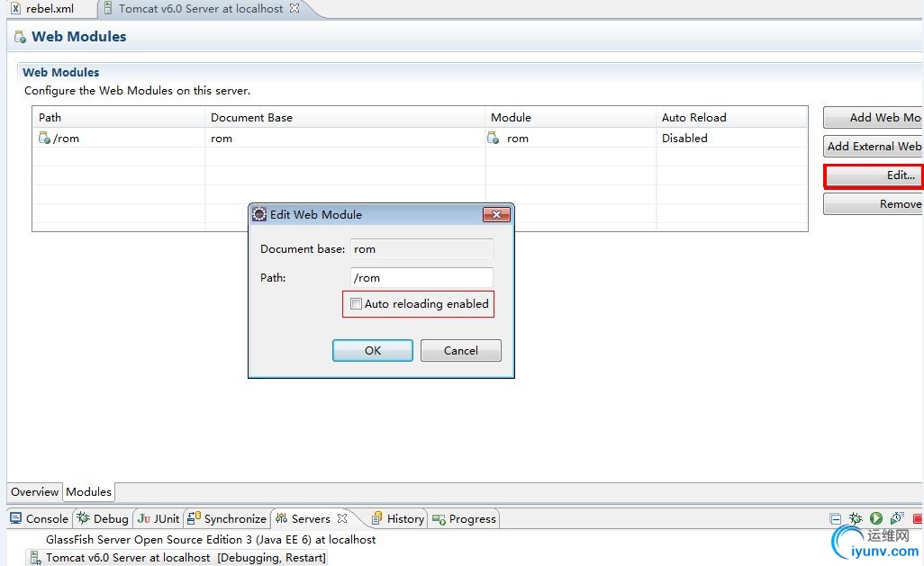Screen dimensions: 924x566
Task: Focus the Path field containing /rom
Action: [x=421, y=277]
